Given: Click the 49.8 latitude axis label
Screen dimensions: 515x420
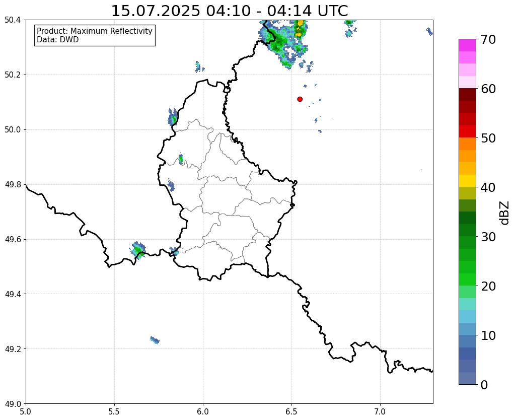Looking at the screenshot, I should pyautogui.click(x=13, y=185).
